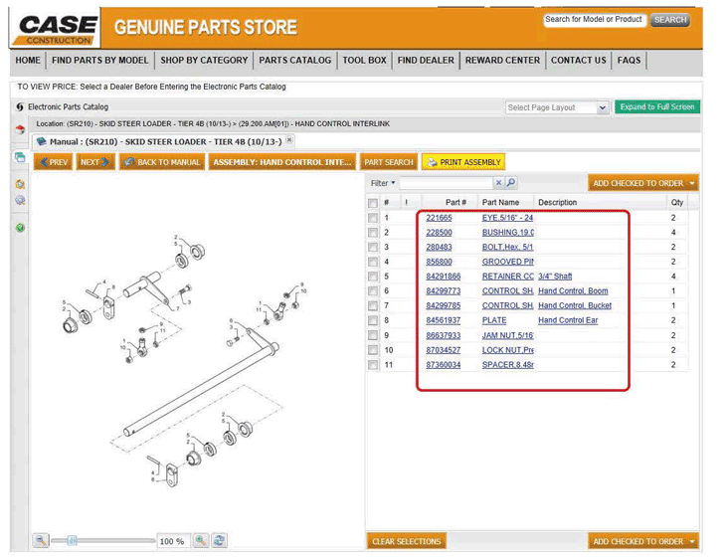728x560 pixels.
Task: Click the red book icon in left sidebar
Action: click(20, 130)
